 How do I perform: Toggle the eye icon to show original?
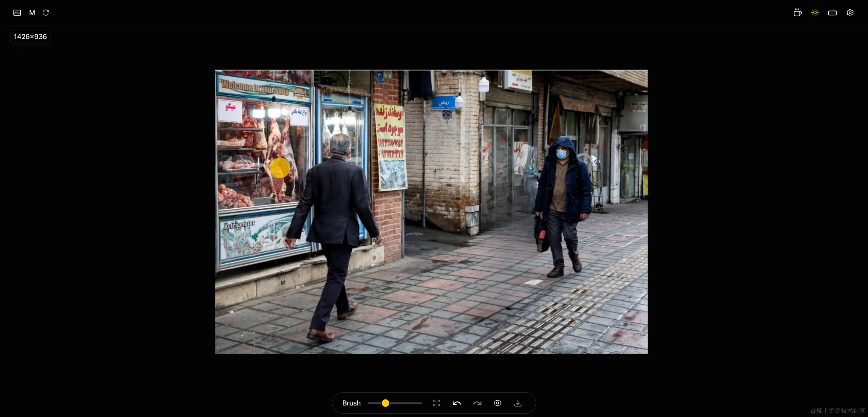497,403
